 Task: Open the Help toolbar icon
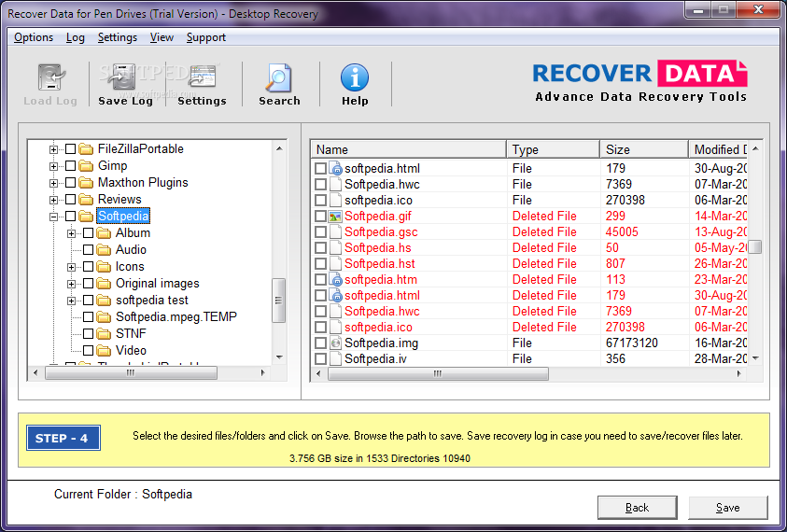click(x=355, y=77)
